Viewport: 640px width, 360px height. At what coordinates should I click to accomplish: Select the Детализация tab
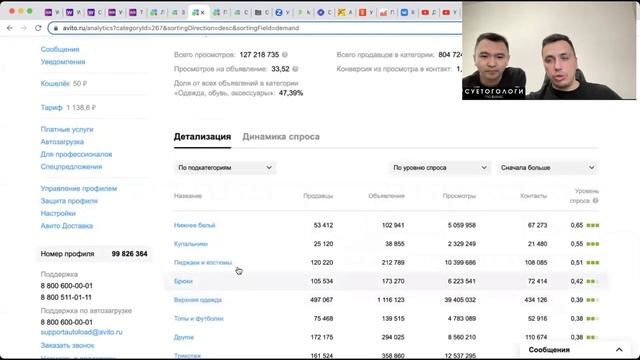tap(202, 137)
